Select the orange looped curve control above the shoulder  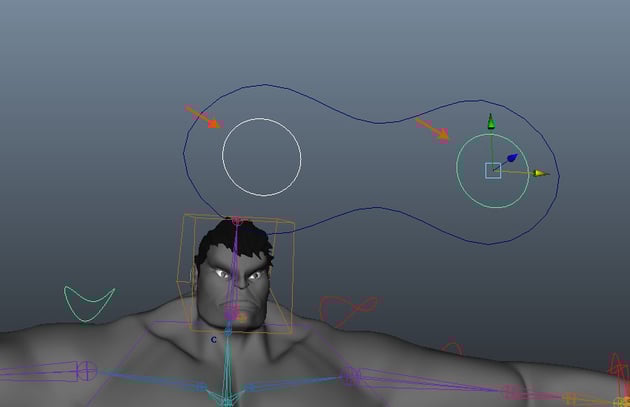click(349, 310)
